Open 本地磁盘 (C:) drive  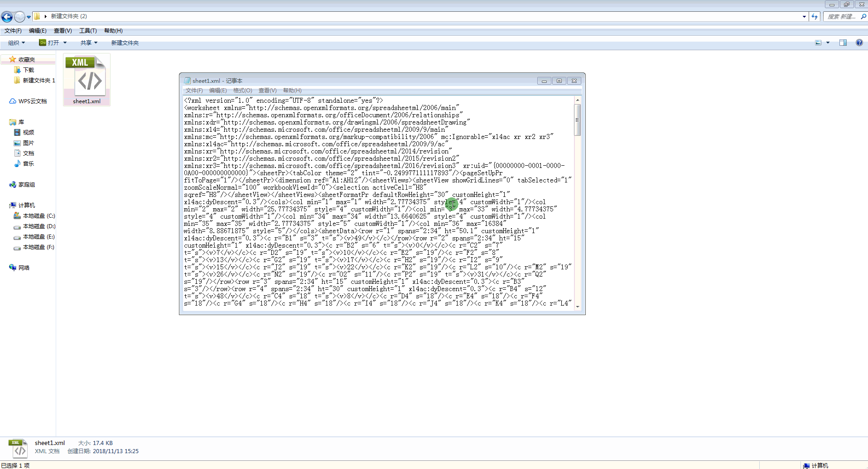[34, 216]
